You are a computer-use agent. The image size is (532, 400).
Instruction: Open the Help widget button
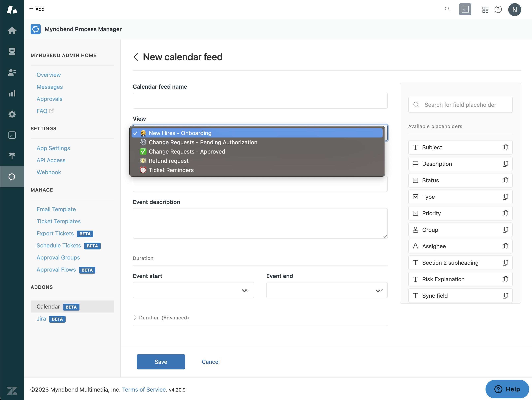[507, 389]
